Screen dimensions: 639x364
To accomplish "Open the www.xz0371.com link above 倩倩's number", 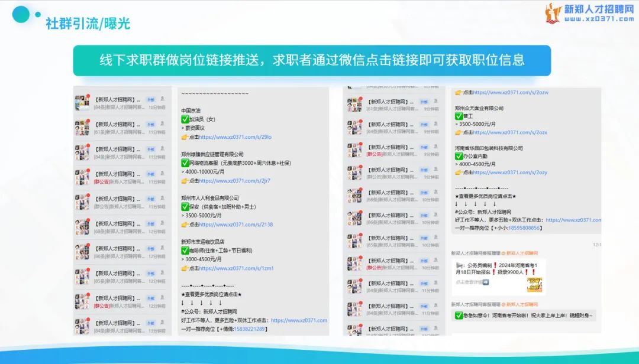I will pos(299,320).
